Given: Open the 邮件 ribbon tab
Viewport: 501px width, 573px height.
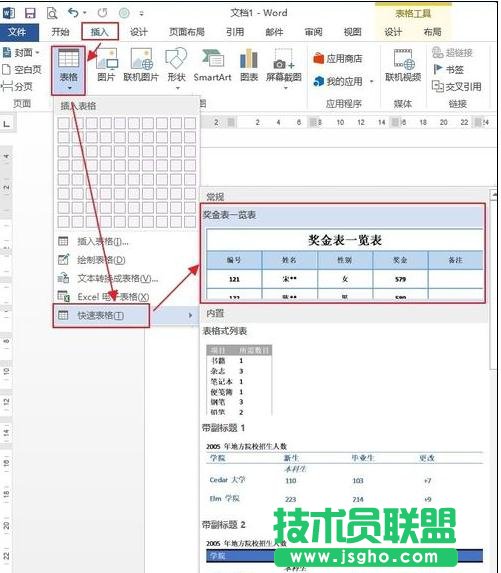Looking at the screenshot, I should [x=274, y=32].
